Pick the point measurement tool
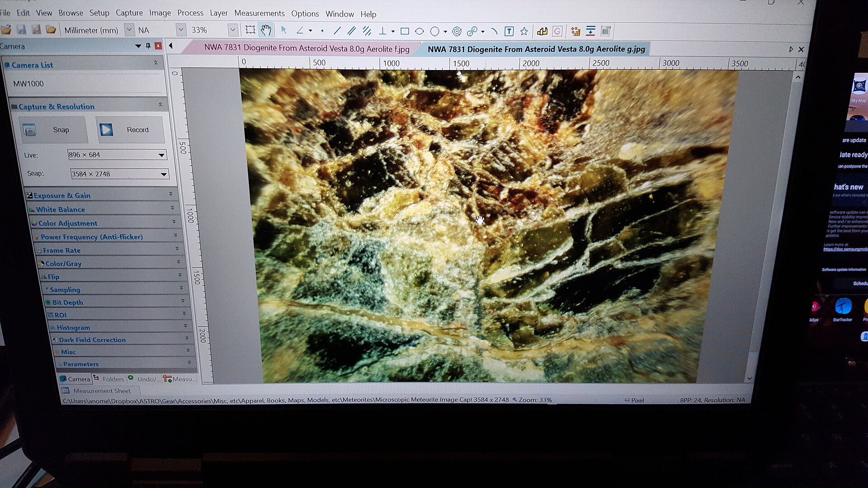Image resolution: width=868 pixels, height=488 pixels. click(x=322, y=31)
